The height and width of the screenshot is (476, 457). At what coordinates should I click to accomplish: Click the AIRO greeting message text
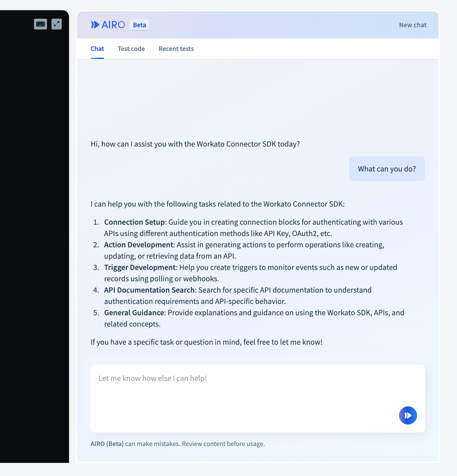[x=195, y=144]
